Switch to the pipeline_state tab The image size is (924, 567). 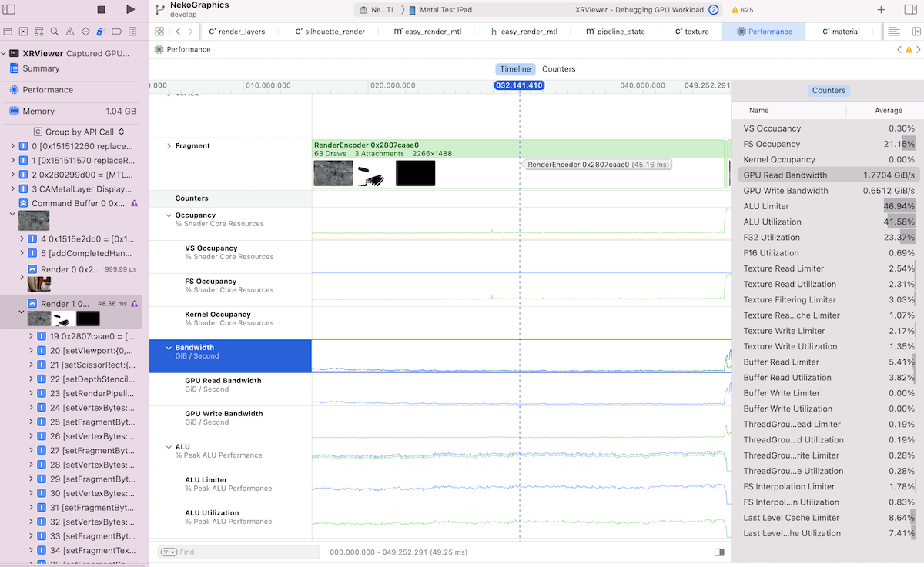click(x=614, y=32)
